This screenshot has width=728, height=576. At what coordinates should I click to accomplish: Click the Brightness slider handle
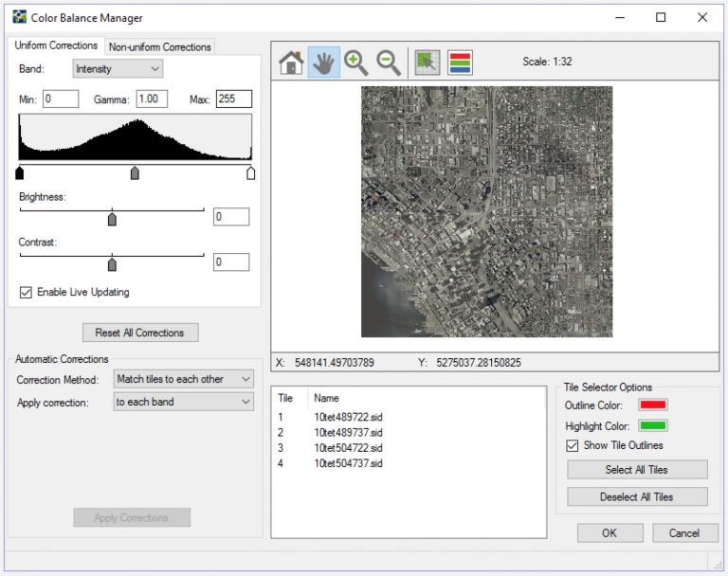pyautogui.click(x=112, y=219)
